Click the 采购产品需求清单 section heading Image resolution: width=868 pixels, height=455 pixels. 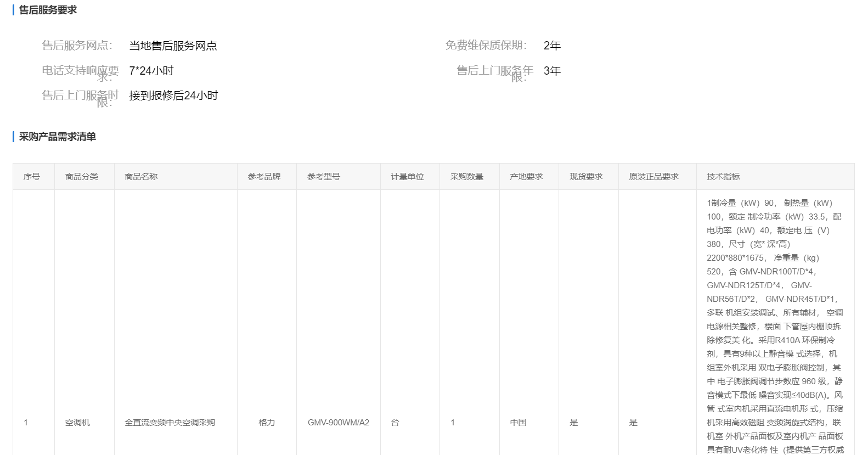click(57, 137)
